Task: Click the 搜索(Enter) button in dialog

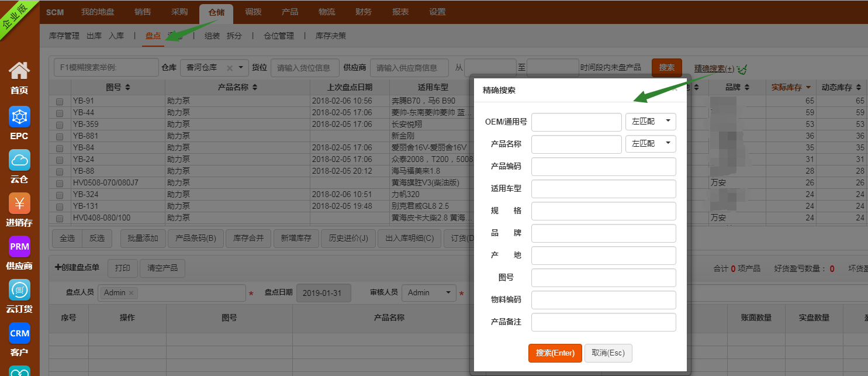Action: [x=555, y=353]
